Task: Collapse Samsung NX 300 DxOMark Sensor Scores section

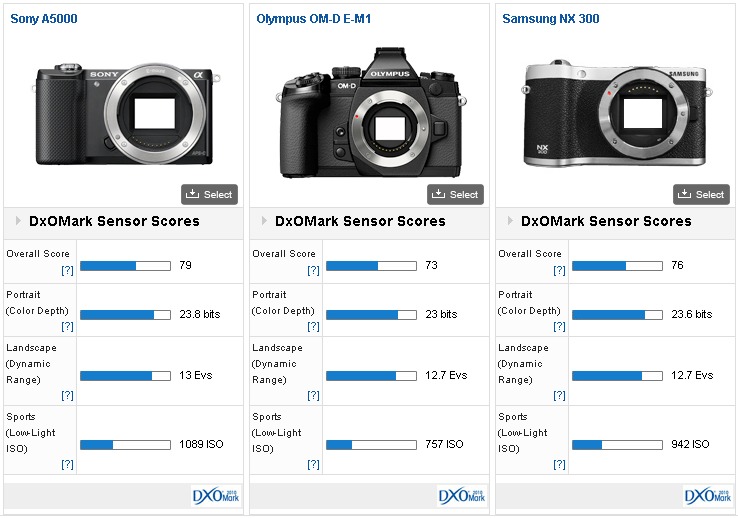Action: [510, 221]
